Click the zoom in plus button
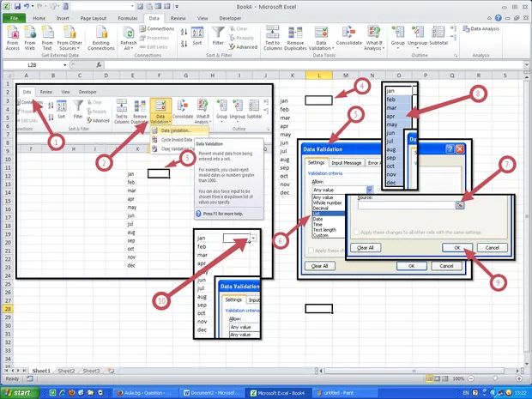The image size is (532, 399). click(519, 378)
